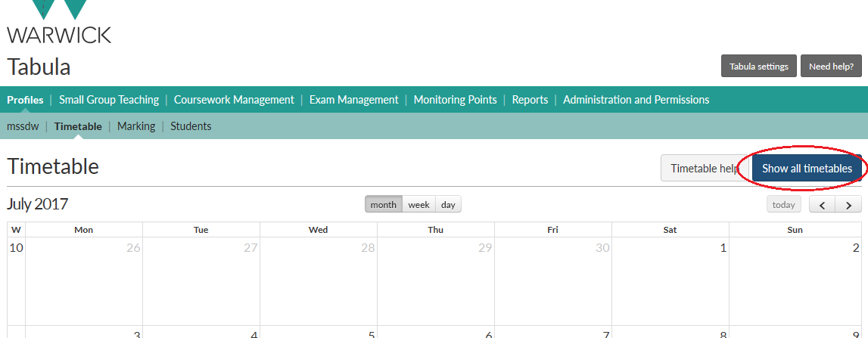The height and width of the screenshot is (338, 868).
Task: Open Monitoring Points section
Action: pos(455,100)
